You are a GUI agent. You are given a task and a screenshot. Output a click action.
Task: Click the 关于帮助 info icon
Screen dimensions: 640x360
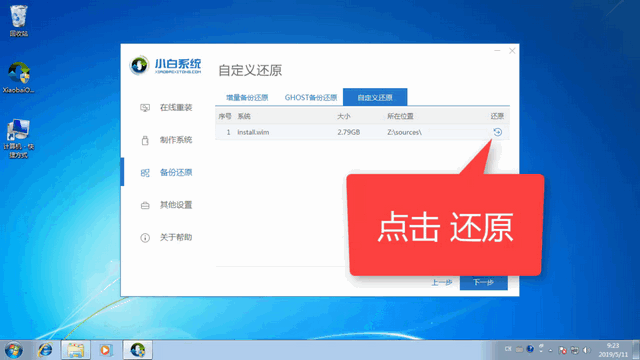[x=145, y=238]
